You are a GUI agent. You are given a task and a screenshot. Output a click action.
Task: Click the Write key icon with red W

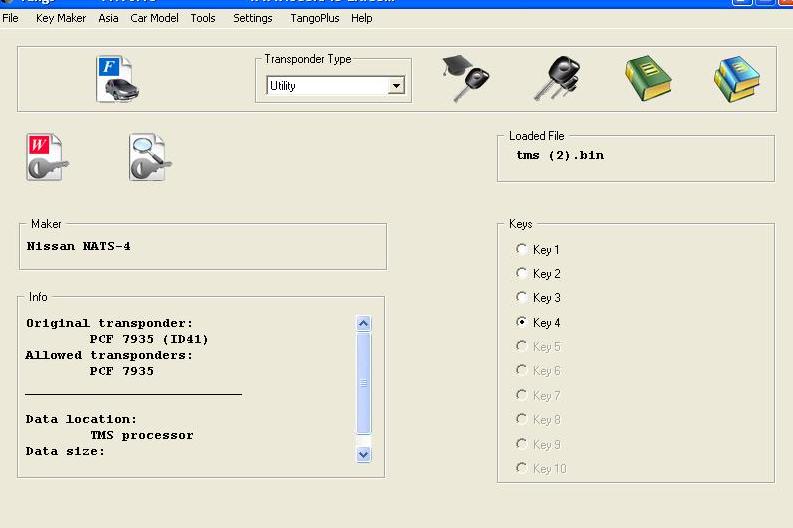(47, 157)
